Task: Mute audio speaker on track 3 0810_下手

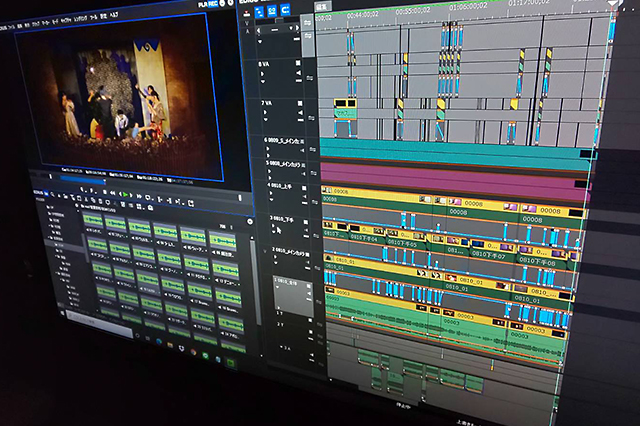Action: 306,231
